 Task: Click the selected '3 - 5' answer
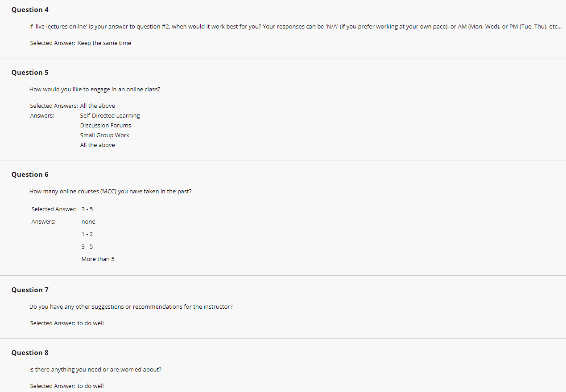click(x=87, y=209)
